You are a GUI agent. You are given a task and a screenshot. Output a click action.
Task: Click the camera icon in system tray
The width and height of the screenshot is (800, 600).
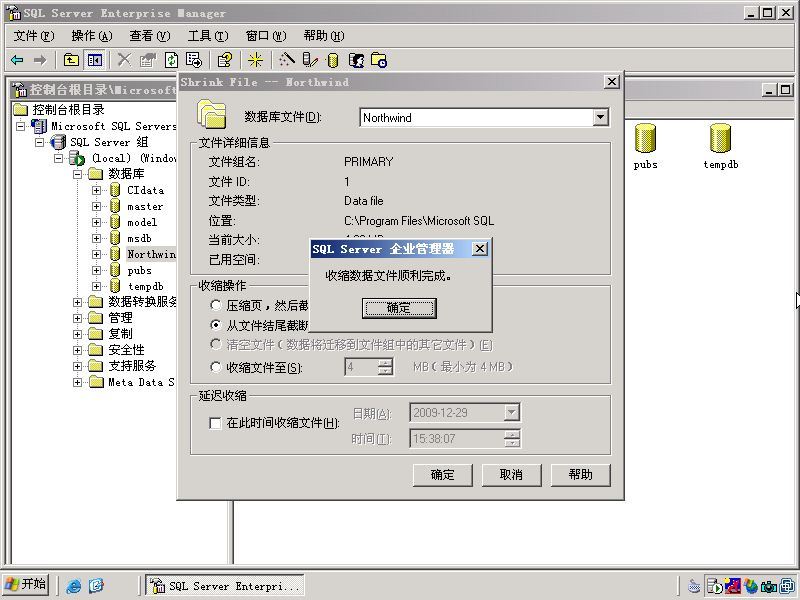tap(768, 586)
